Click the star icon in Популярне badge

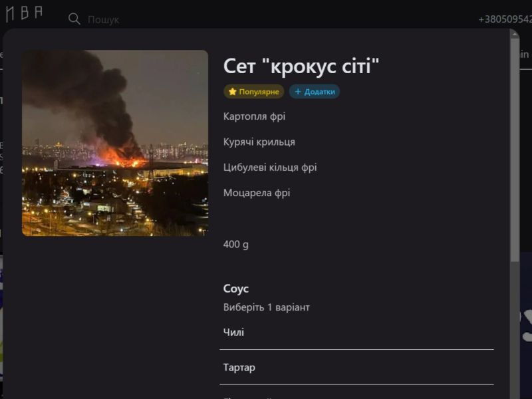[232, 92]
